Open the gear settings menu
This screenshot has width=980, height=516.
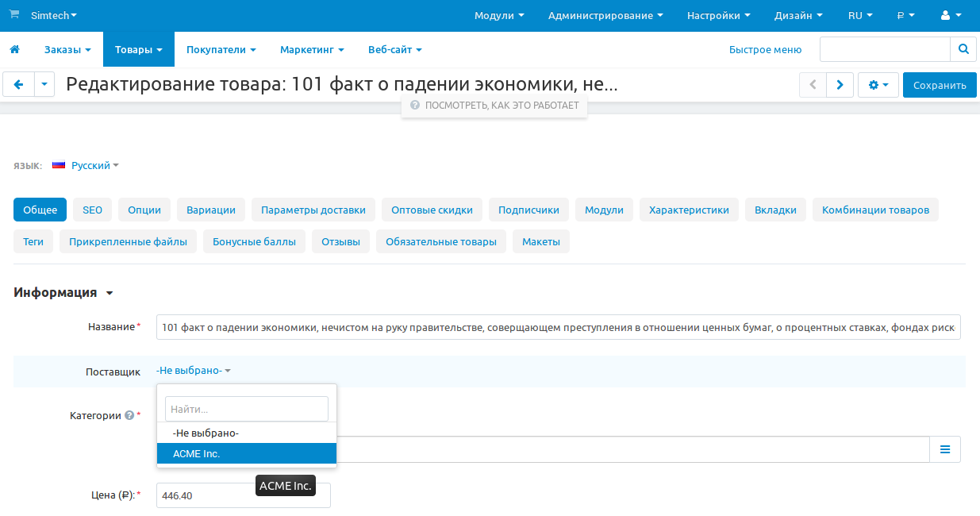[878, 85]
